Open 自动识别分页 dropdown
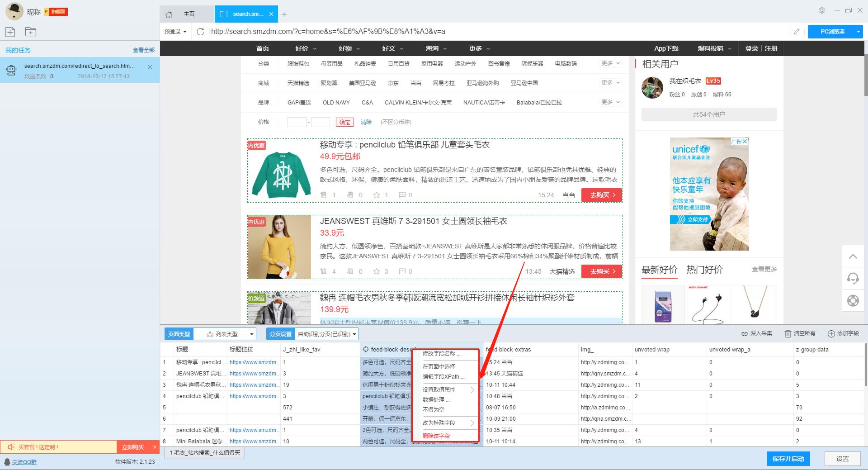 327,334
